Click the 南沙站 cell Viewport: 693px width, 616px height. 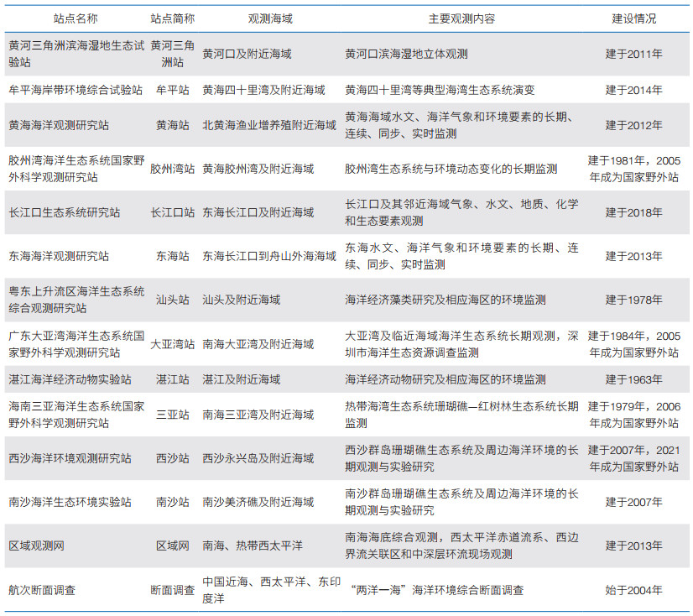pos(172,502)
